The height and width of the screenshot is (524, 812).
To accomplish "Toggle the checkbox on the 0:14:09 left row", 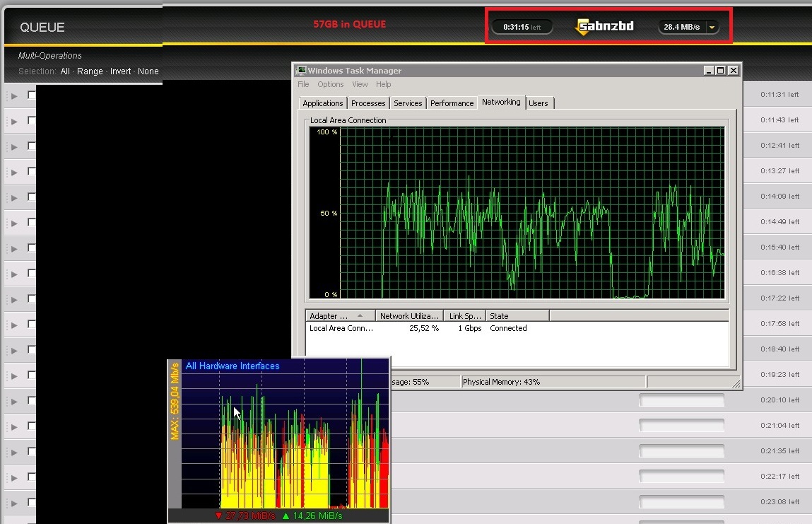I will (32, 197).
